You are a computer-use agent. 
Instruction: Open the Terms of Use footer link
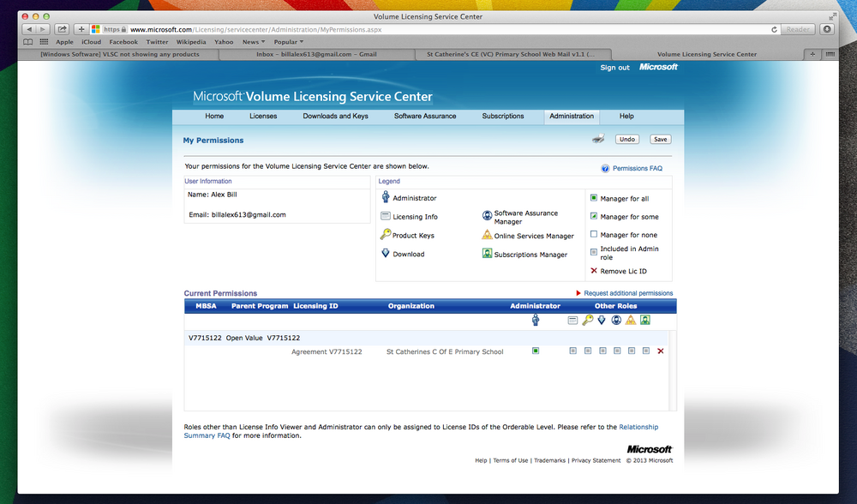point(511,460)
